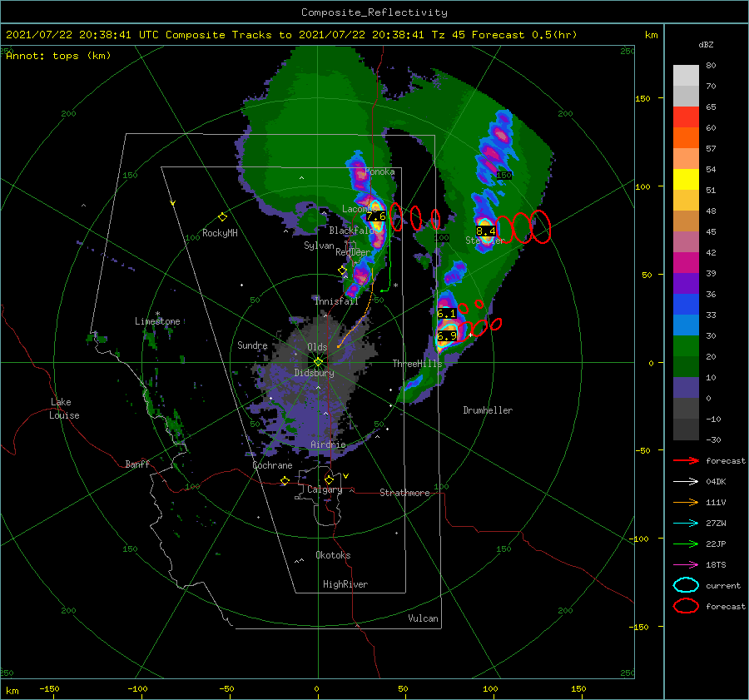Click the ThreeHills map label
The image size is (749, 700).
coord(418,364)
